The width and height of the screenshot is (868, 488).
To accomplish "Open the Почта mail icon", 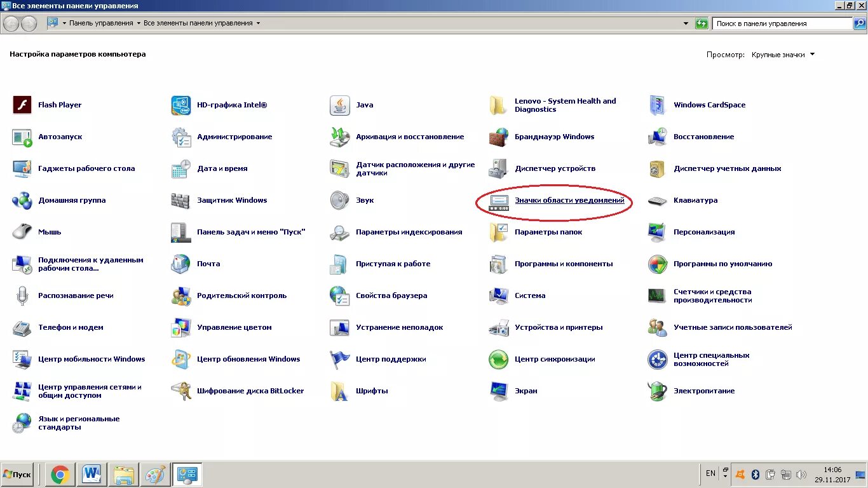I will pyautogui.click(x=181, y=264).
